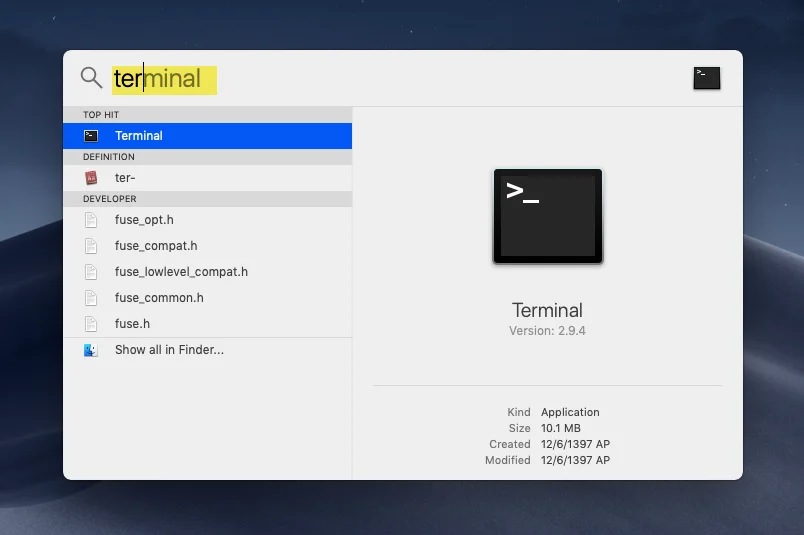Click the document icon for fuse_opt.h

(x=91, y=220)
